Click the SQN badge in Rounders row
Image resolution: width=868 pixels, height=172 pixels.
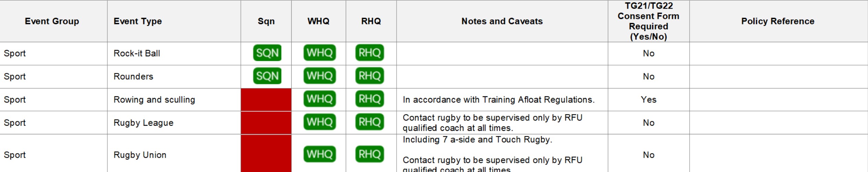coord(267,76)
